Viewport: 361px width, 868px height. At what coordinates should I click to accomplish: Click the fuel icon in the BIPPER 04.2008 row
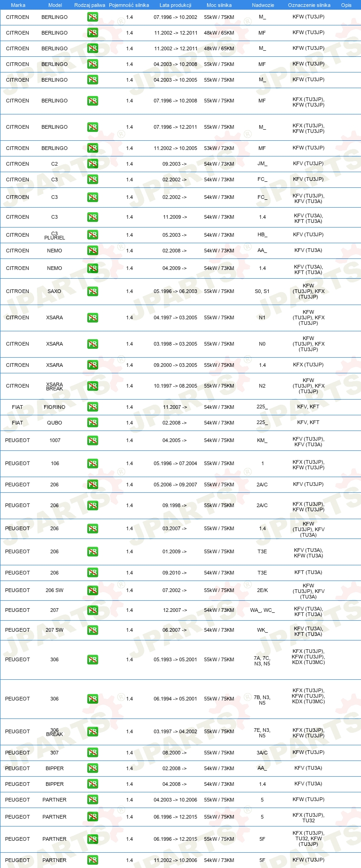tap(92, 784)
